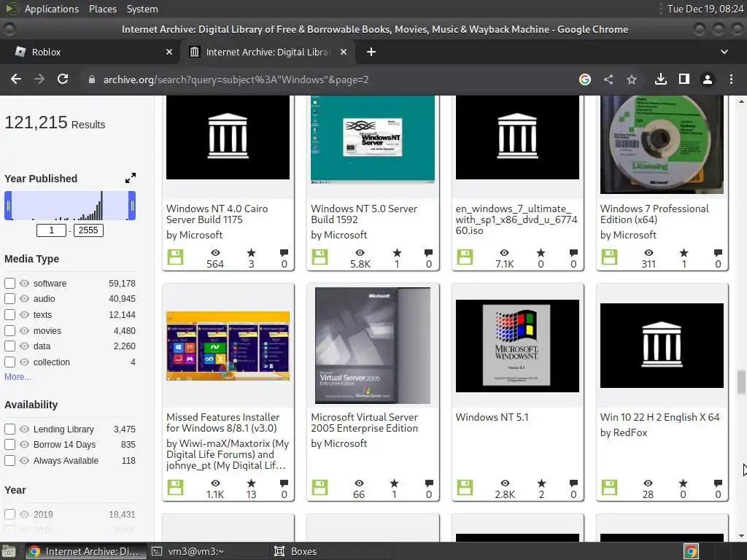Click the Windows NT 5.0 Server screenshot thumbnail

click(x=373, y=139)
